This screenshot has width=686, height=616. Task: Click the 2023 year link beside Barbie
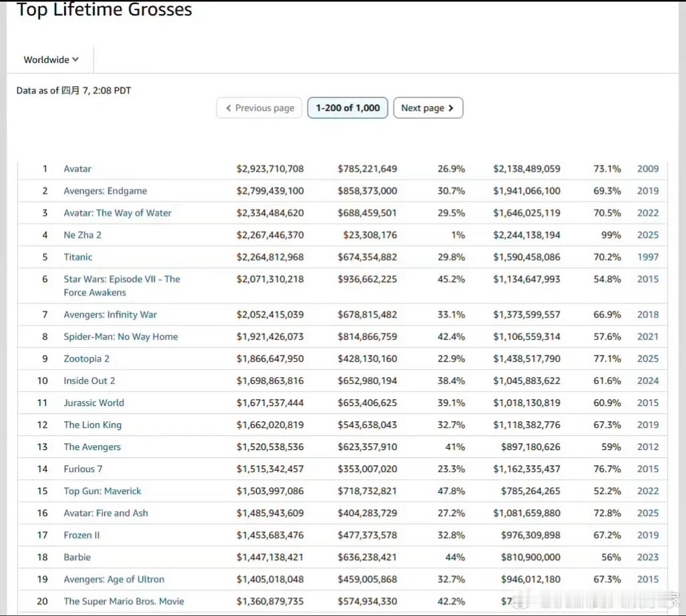[648, 557]
